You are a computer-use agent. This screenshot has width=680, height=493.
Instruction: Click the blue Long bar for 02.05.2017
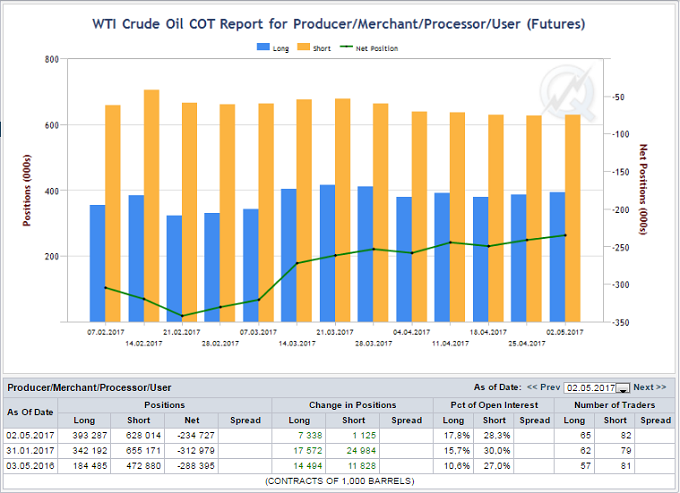(557, 257)
